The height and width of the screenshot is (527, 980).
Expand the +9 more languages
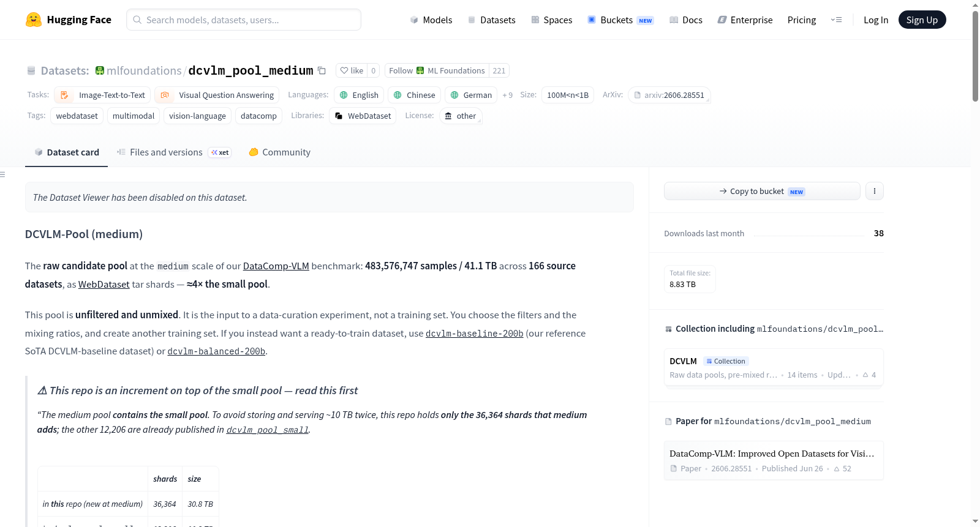[x=507, y=95]
